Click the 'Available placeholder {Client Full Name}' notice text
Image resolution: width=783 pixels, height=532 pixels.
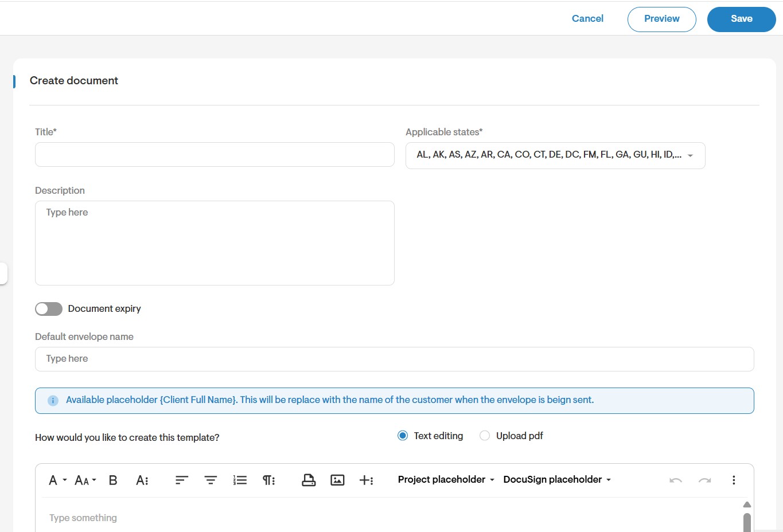330,400
